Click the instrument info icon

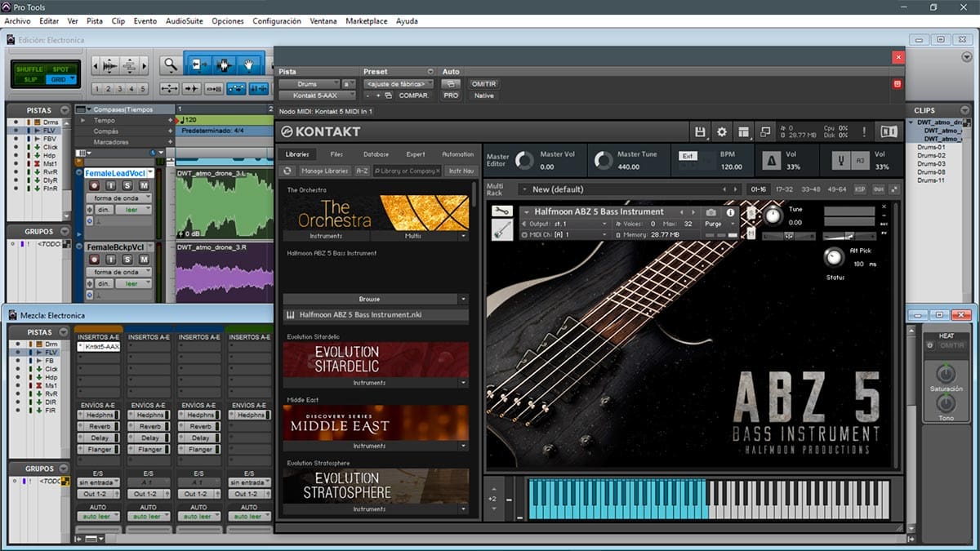[730, 212]
